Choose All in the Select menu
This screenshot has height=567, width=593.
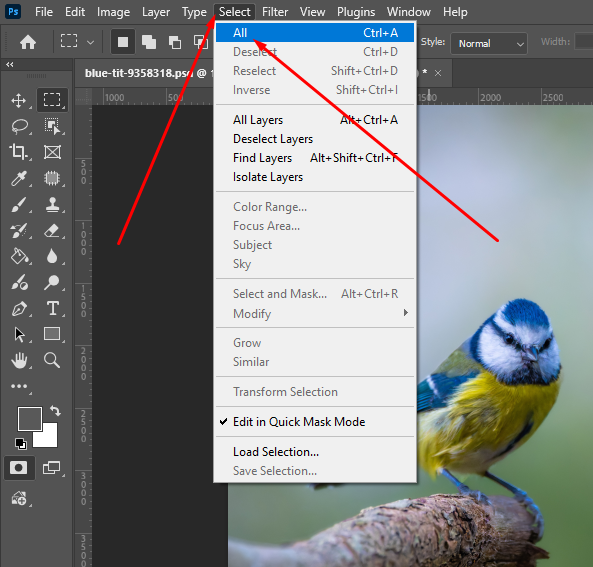(315, 33)
